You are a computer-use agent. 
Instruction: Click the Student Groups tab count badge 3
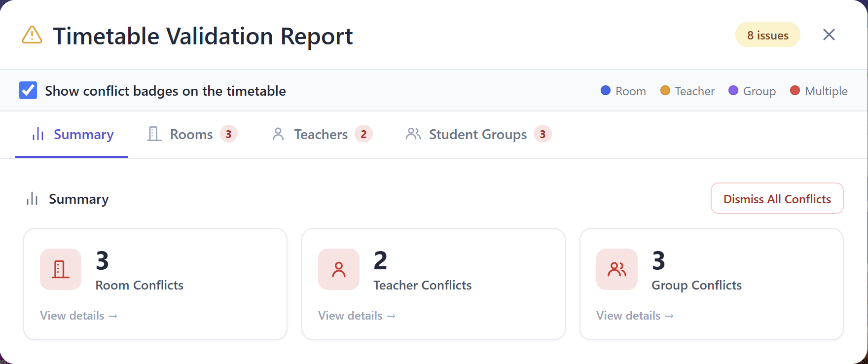(542, 134)
